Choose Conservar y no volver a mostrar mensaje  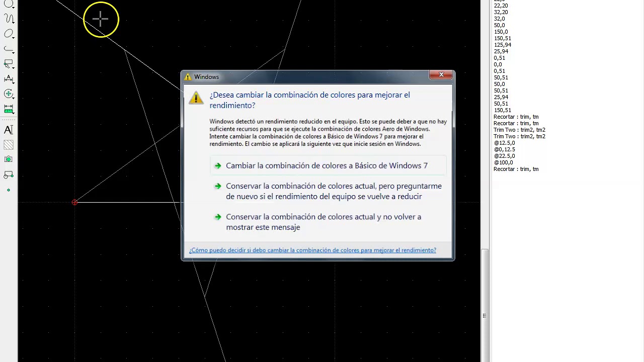pos(328,222)
